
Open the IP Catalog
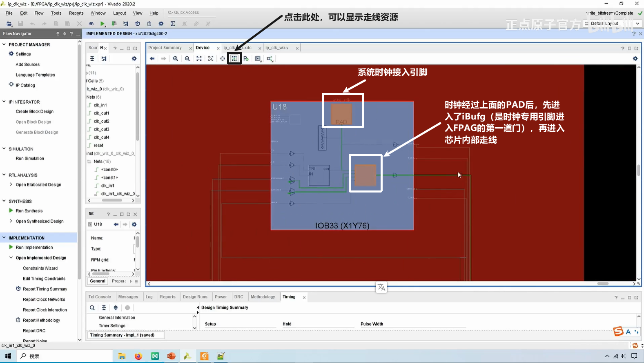(x=25, y=85)
